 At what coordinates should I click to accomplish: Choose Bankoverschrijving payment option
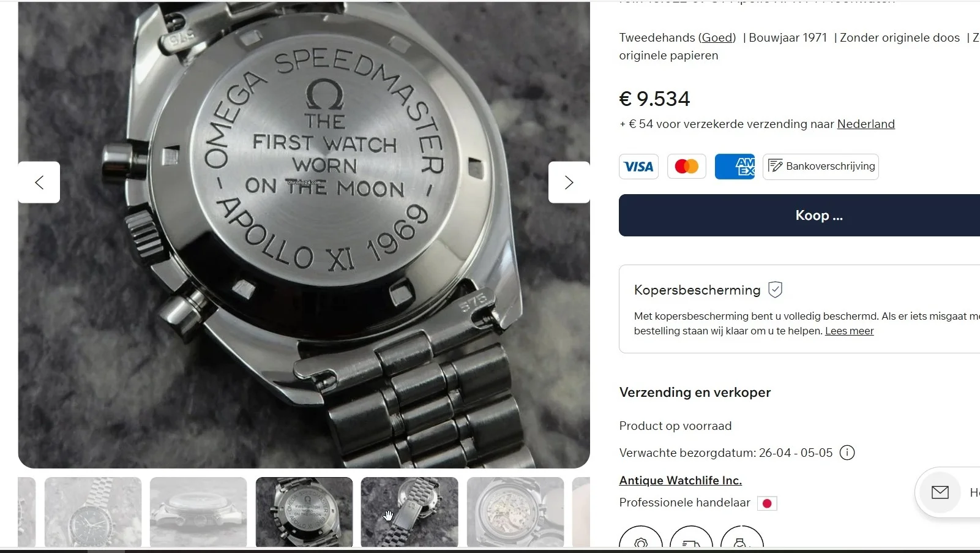pos(821,167)
